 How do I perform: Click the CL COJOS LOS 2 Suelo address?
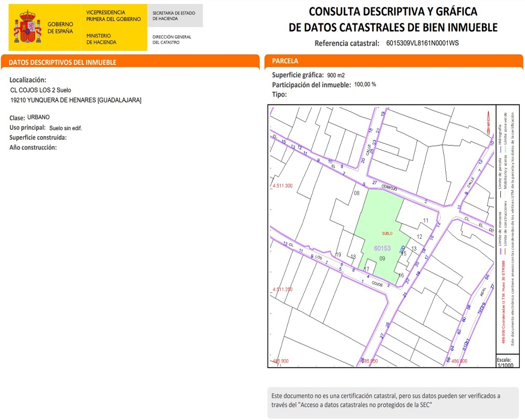pos(40,90)
